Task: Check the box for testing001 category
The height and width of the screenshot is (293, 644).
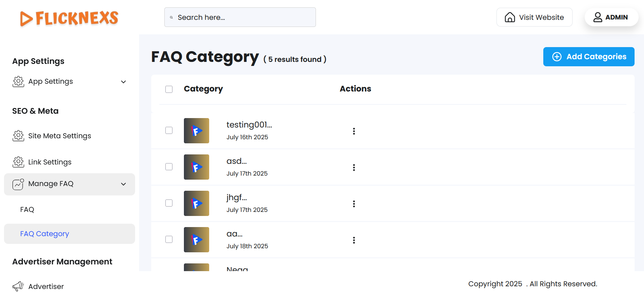Action: coord(169,131)
